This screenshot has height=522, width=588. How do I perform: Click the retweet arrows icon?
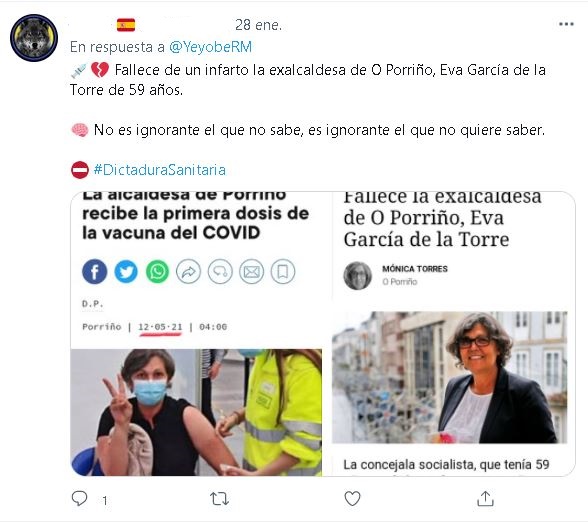pyautogui.click(x=219, y=499)
